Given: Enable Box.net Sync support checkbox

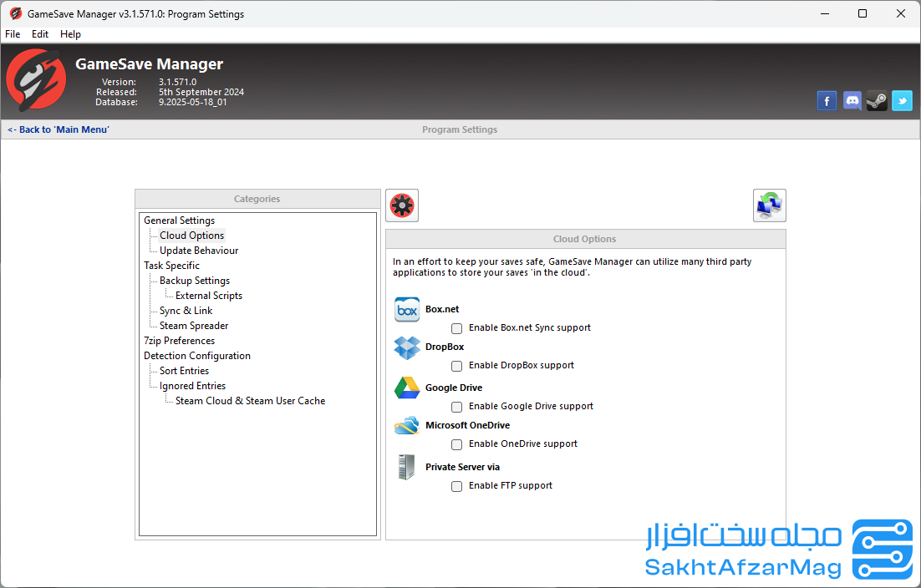Looking at the screenshot, I should [x=456, y=328].
